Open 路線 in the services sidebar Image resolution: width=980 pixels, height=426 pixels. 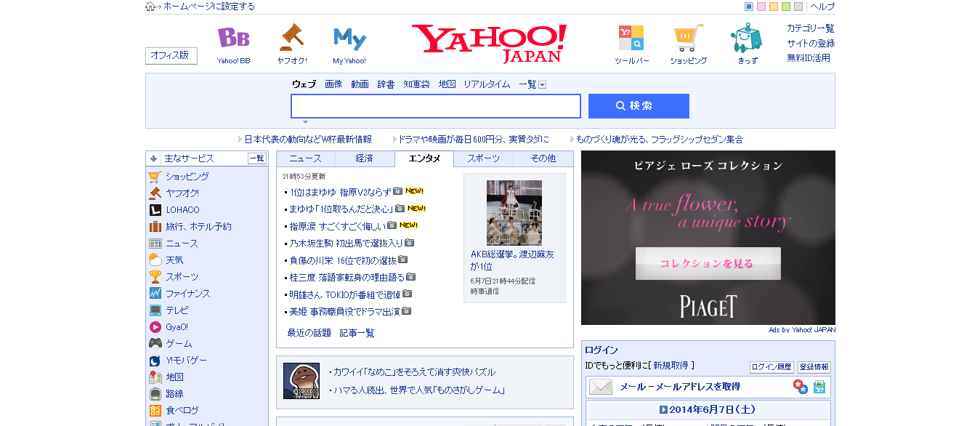174,394
